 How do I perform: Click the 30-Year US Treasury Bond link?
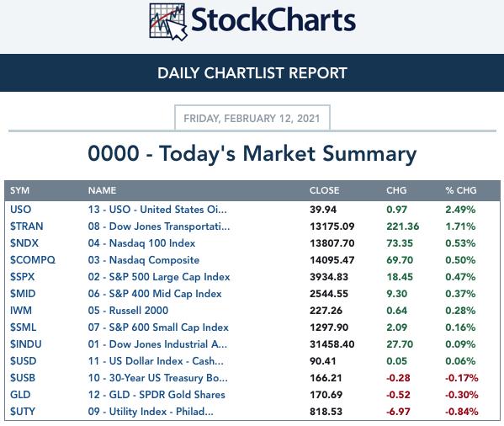pyautogui.click(x=158, y=378)
